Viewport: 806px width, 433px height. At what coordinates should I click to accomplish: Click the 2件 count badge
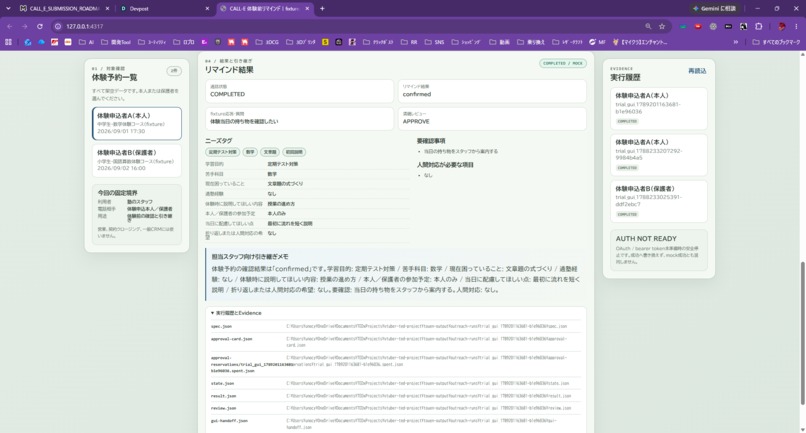click(174, 70)
